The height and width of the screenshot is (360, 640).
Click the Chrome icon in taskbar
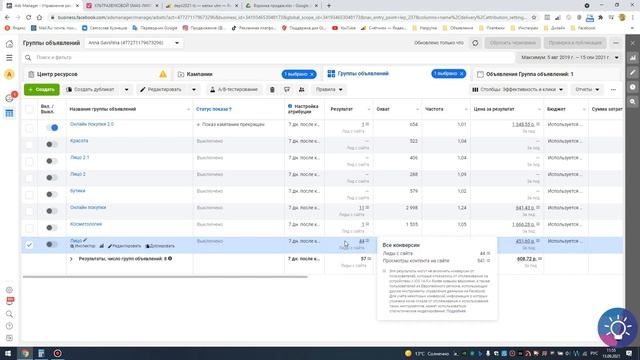[25, 353]
